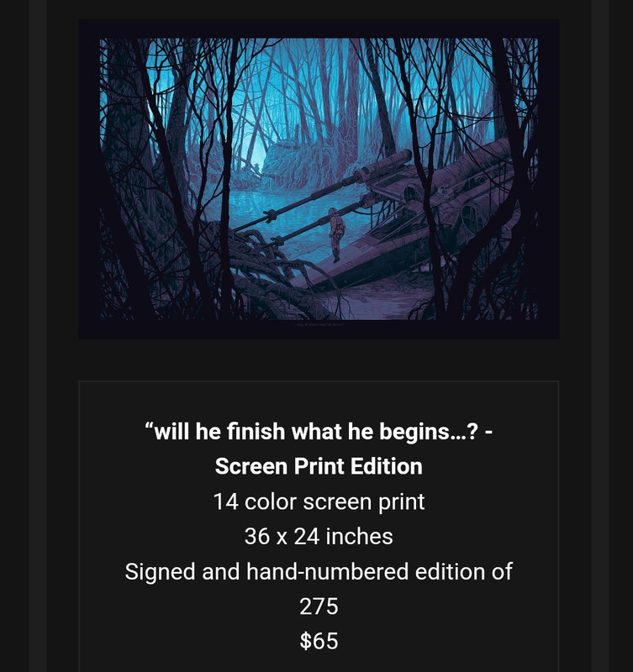Click inside the product details box
The width and height of the screenshot is (633, 672).
[x=319, y=527]
